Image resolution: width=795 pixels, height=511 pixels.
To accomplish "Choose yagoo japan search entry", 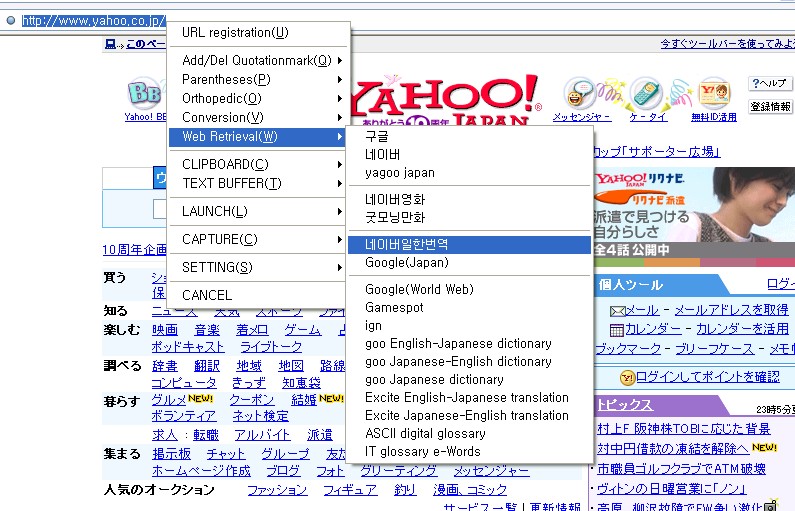I will 469,173.
